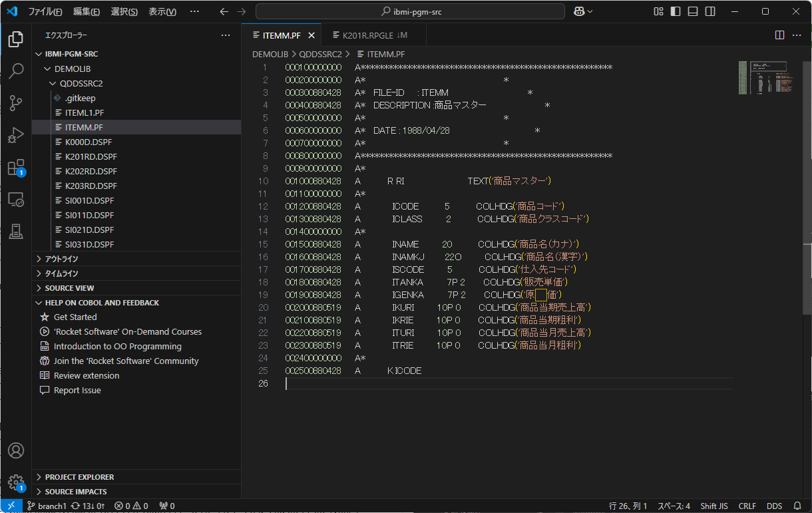Click the Get Started link
The width and height of the screenshot is (812, 513).
pos(75,317)
